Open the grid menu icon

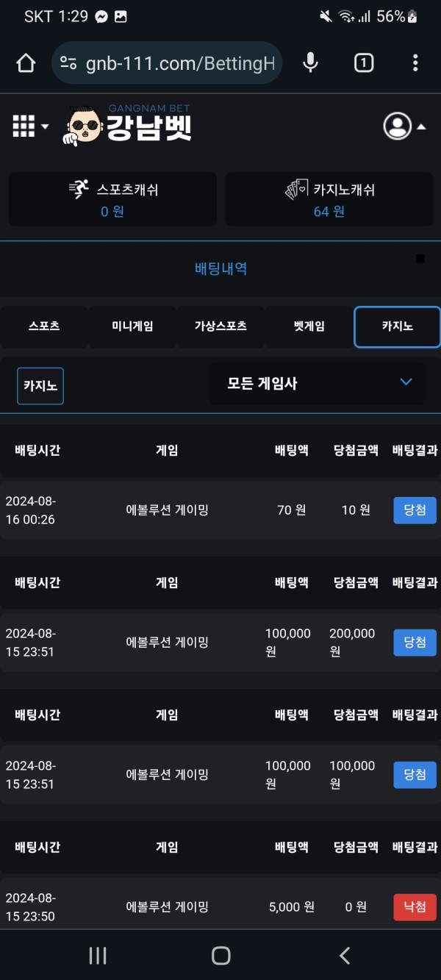(24, 126)
